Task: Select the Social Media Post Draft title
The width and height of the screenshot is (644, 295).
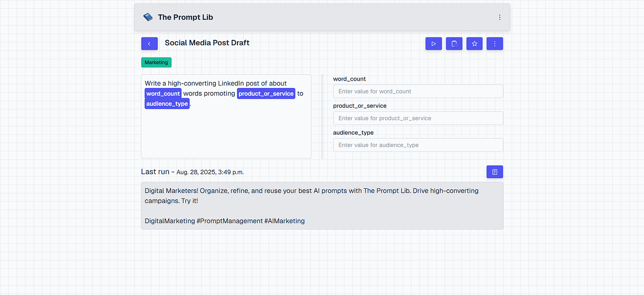Action: (206, 43)
